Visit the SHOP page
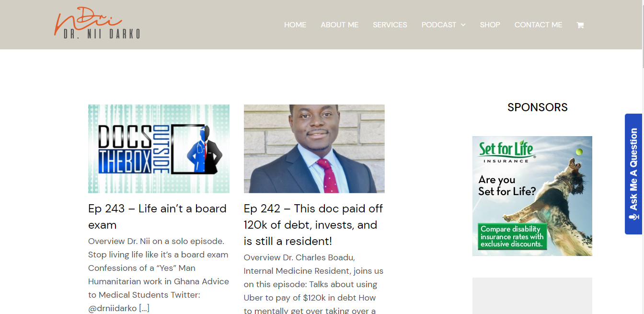This screenshot has height=314, width=644. (490, 25)
